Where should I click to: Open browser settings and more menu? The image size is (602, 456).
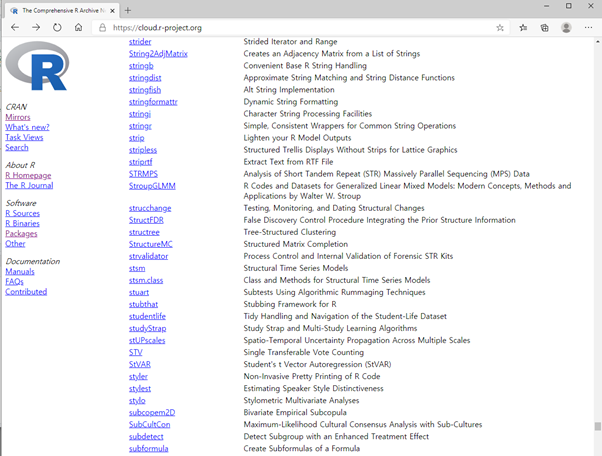588,28
